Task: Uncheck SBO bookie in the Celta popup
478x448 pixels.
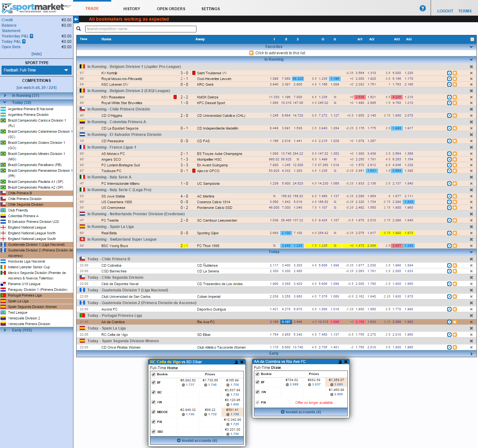Action: coord(154,432)
